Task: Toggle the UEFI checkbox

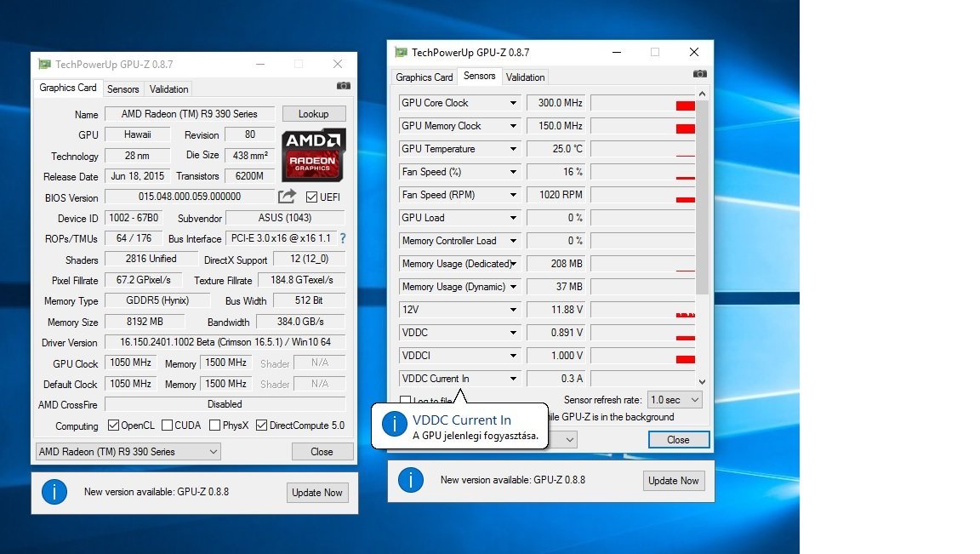Action: (x=312, y=197)
